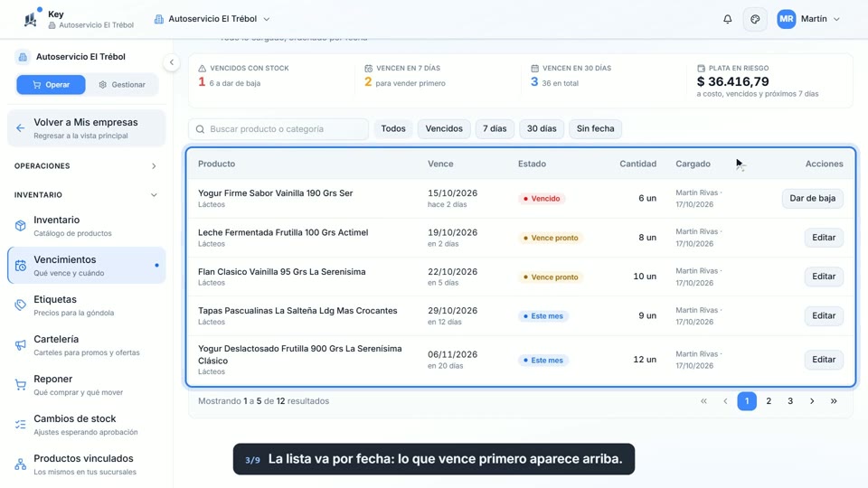
Task: Click the Plata en riesgo icon
Action: point(701,68)
